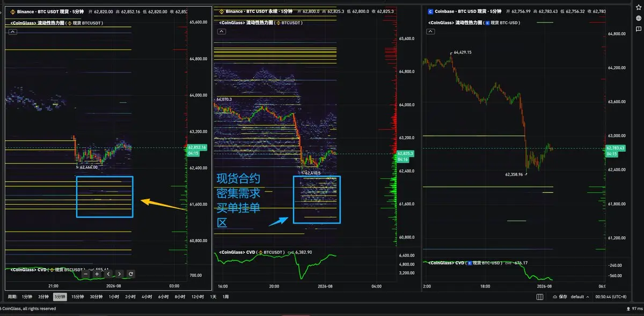This screenshot has width=644, height=316.
Task: Select the 4小时 timeframe
Action: click(x=147, y=297)
